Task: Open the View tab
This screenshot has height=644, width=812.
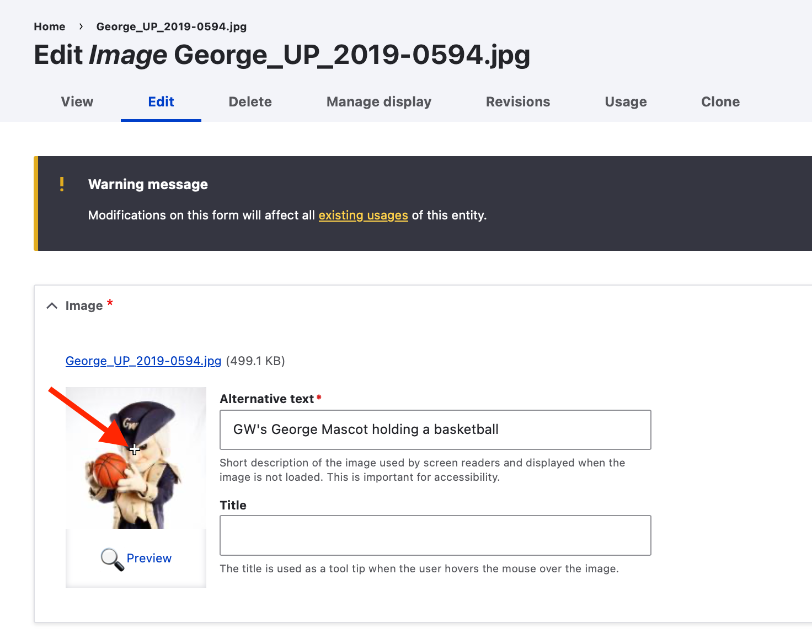Action: (77, 102)
